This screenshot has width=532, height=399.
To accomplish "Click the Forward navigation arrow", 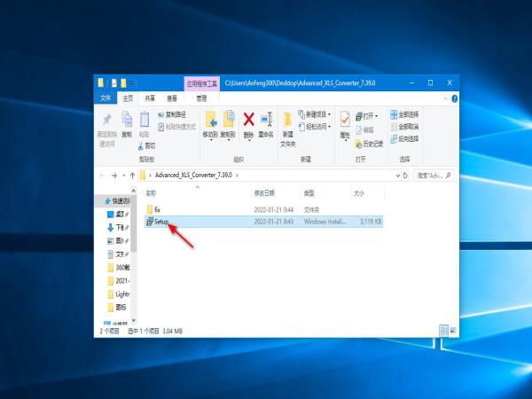I will pyautogui.click(x=114, y=176).
